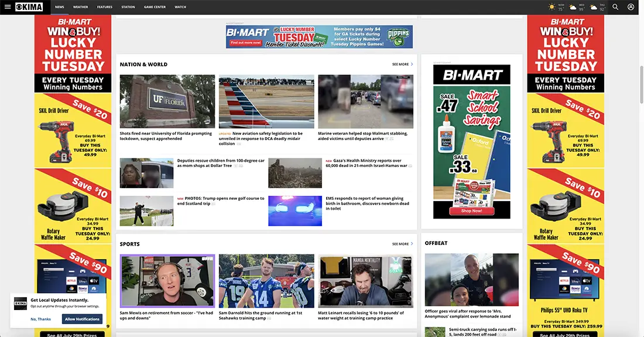Open the hamburger menu icon
644x337 pixels.
click(8, 7)
